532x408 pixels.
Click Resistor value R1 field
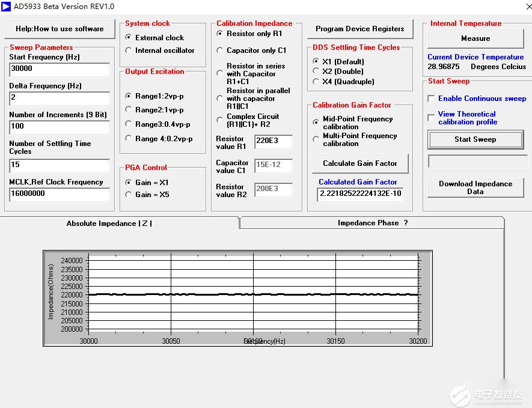point(274,141)
